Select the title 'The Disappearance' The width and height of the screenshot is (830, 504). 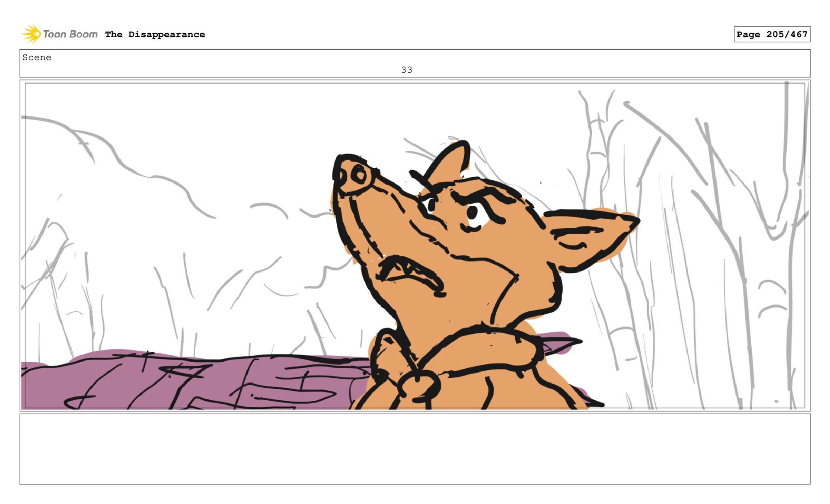click(155, 35)
